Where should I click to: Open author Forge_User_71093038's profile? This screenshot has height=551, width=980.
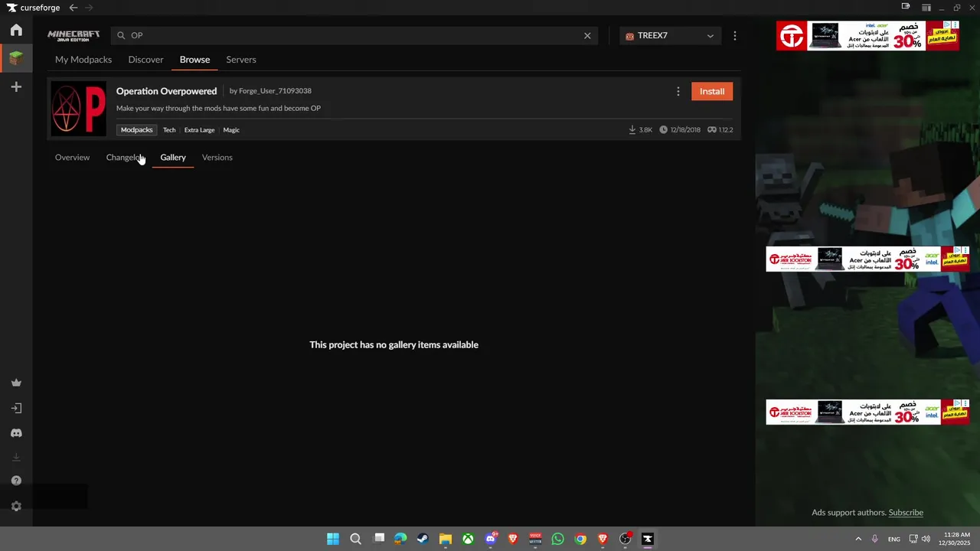(x=275, y=91)
